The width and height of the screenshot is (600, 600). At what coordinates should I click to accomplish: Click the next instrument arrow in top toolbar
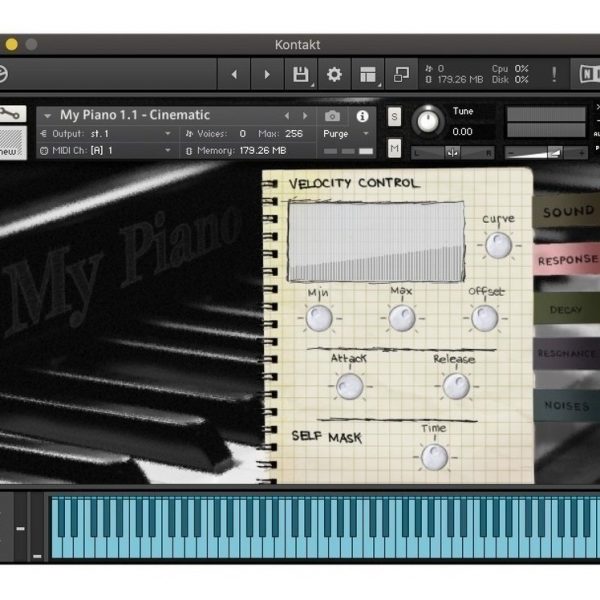pos(267,74)
